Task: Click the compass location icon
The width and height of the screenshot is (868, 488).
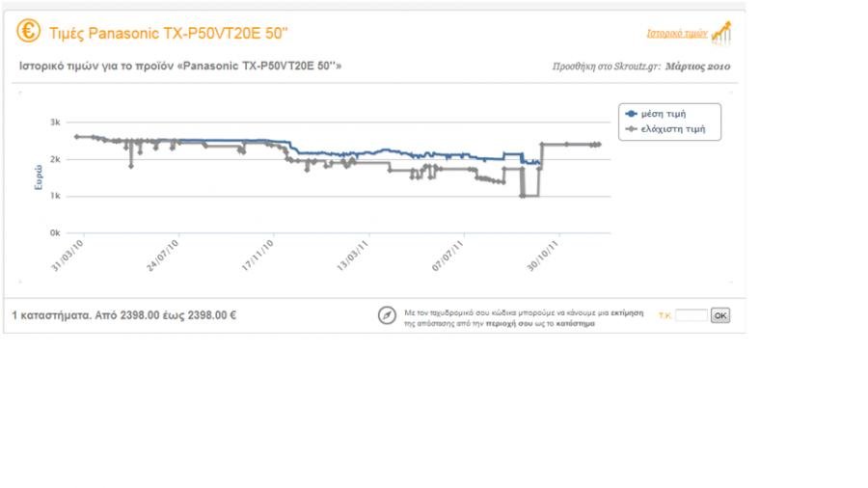Action: click(x=387, y=315)
